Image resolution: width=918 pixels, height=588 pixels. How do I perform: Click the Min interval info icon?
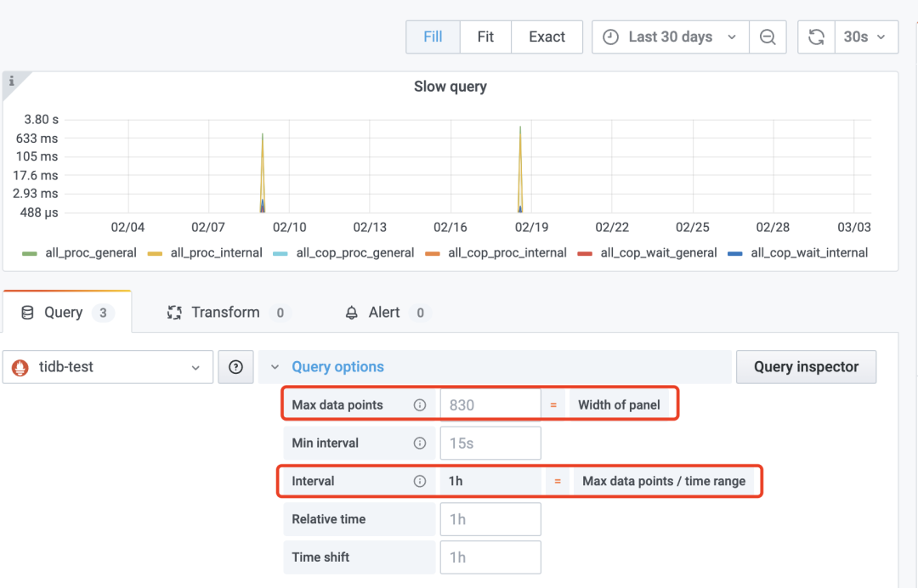click(x=419, y=444)
